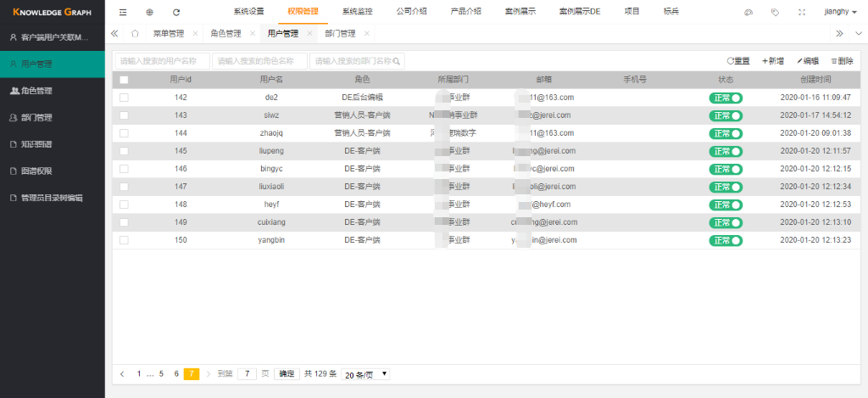The width and height of the screenshot is (868, 398).
Task: Collapse the sidebar using the menu-fold icon
Action: 123,13
